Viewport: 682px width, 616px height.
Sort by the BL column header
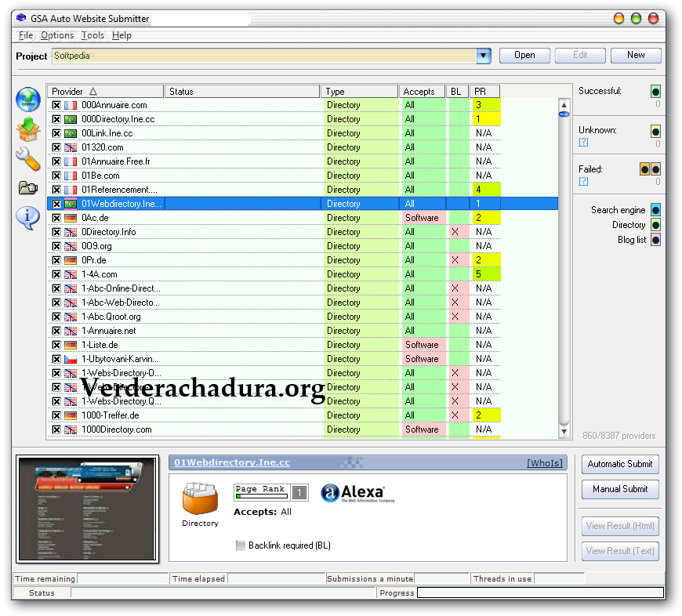pos(457,91)
